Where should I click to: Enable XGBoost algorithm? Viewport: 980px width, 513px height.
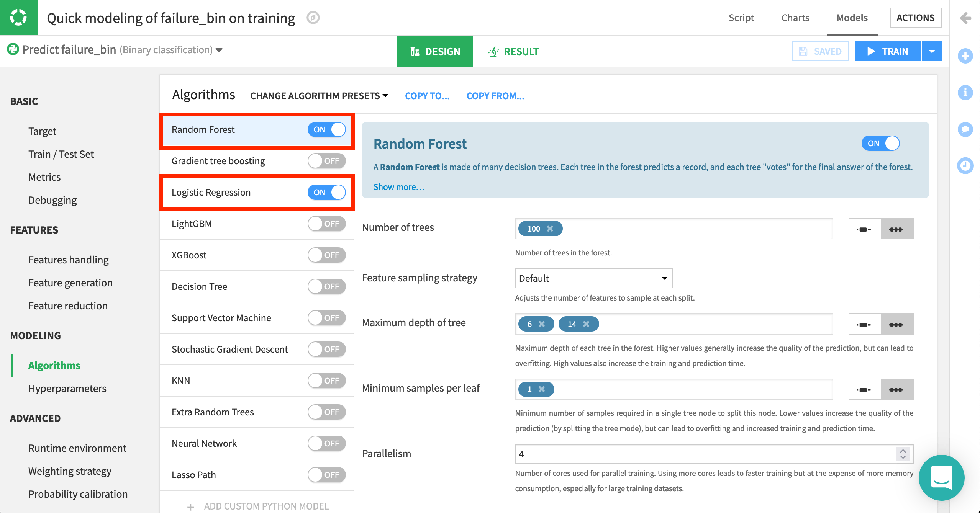coord(326,255)
